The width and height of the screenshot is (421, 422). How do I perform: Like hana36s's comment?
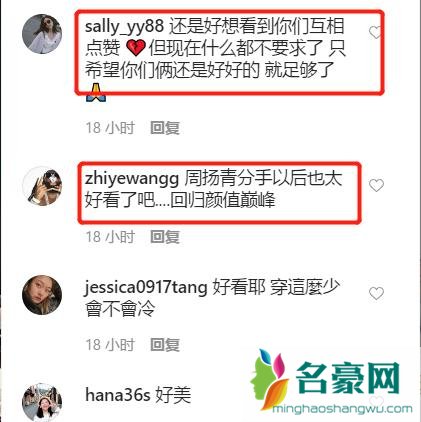376,401
